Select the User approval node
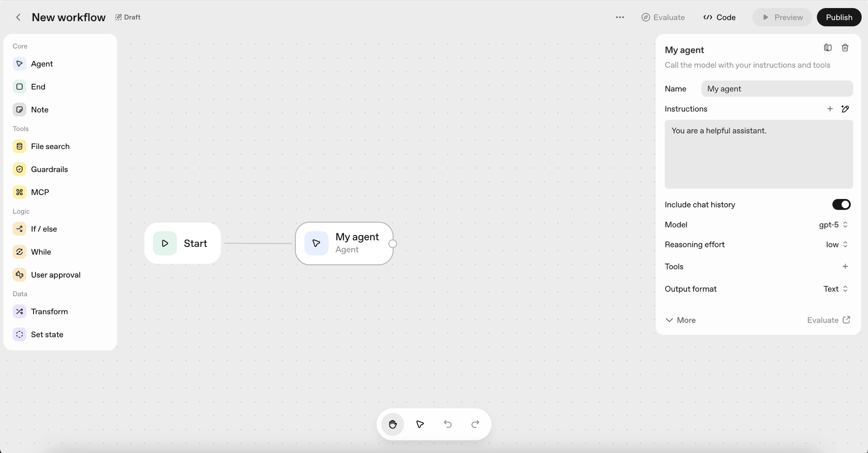Viewport: 868px width, 453px height. coord(56,274)
